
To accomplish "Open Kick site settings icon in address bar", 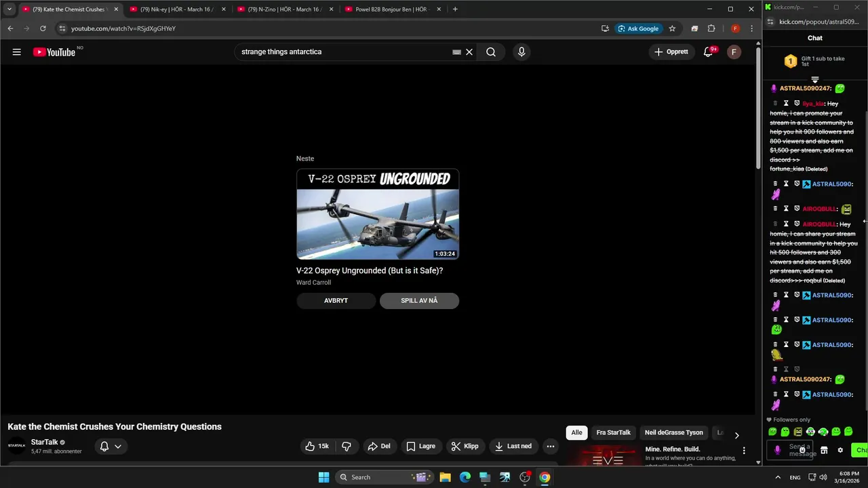I will point(770,22).
